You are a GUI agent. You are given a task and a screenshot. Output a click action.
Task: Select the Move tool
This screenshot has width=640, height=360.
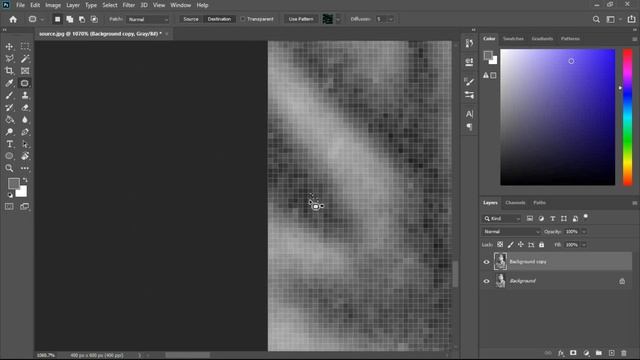9,47
